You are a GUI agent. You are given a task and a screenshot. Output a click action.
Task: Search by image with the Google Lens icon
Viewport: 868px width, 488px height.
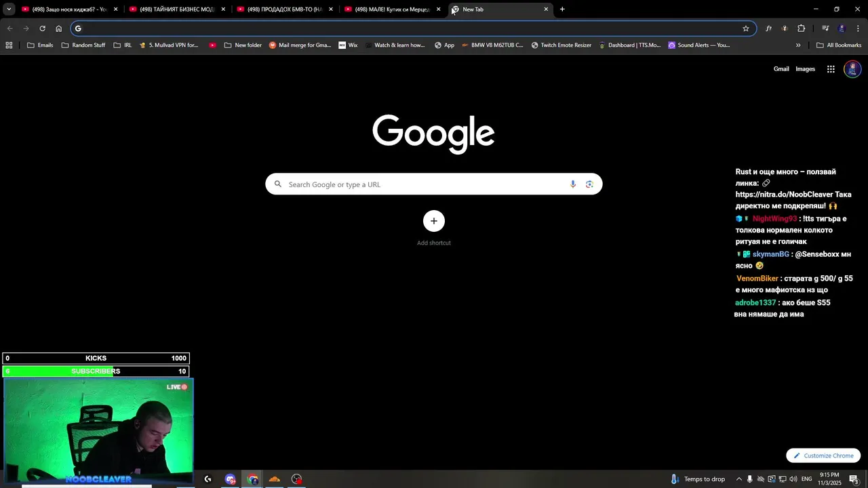click(589, 184)
